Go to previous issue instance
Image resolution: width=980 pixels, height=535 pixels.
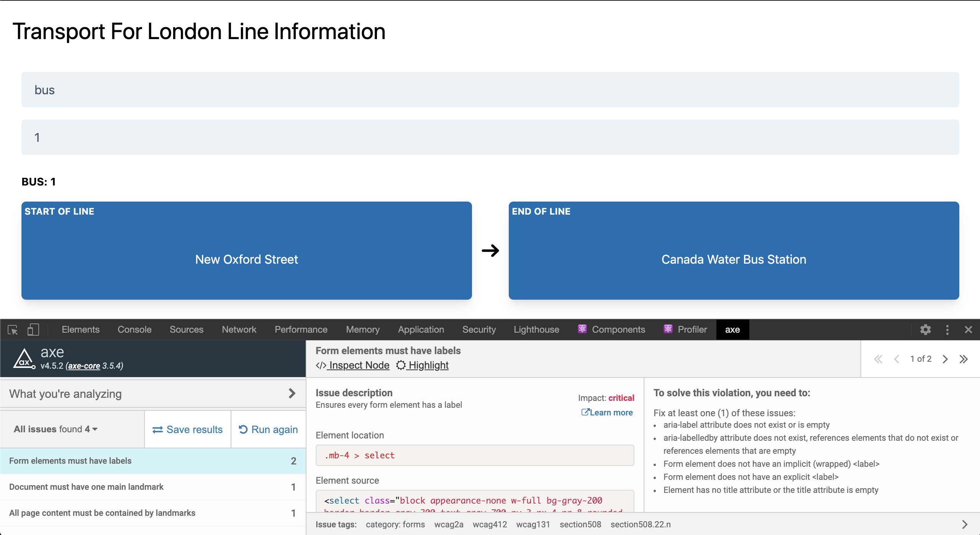click(897, 359)
